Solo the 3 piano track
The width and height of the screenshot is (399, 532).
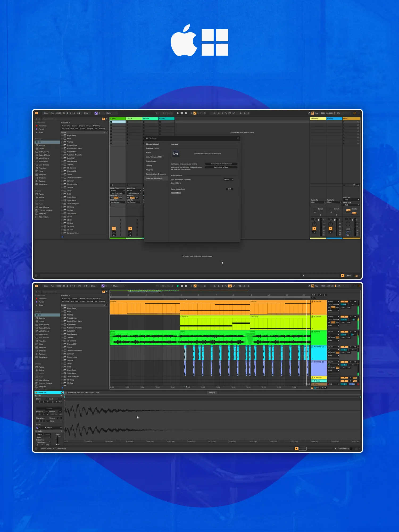tap(351, 332)
